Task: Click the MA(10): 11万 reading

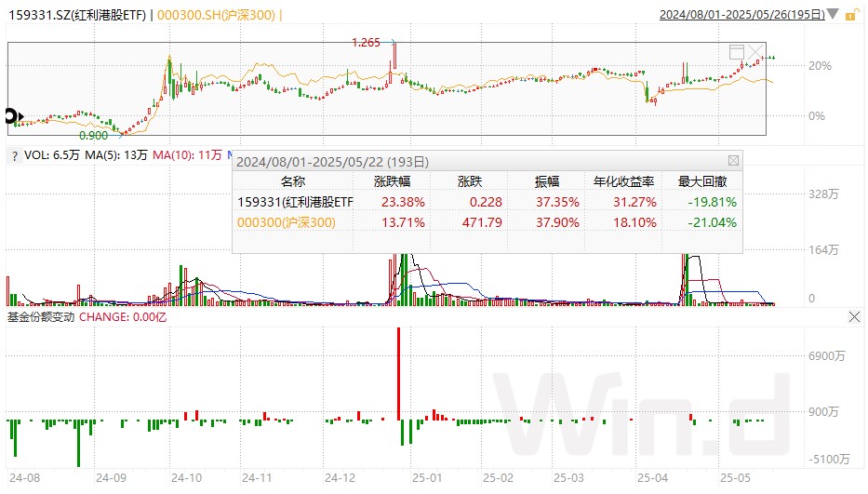Action: (x=187, y=155)
